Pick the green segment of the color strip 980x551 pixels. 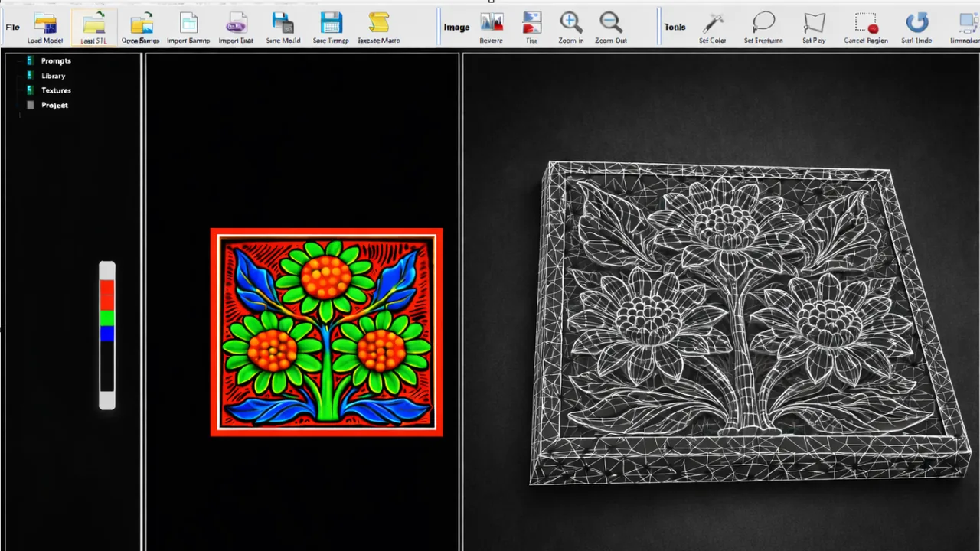tap(107, 318)
